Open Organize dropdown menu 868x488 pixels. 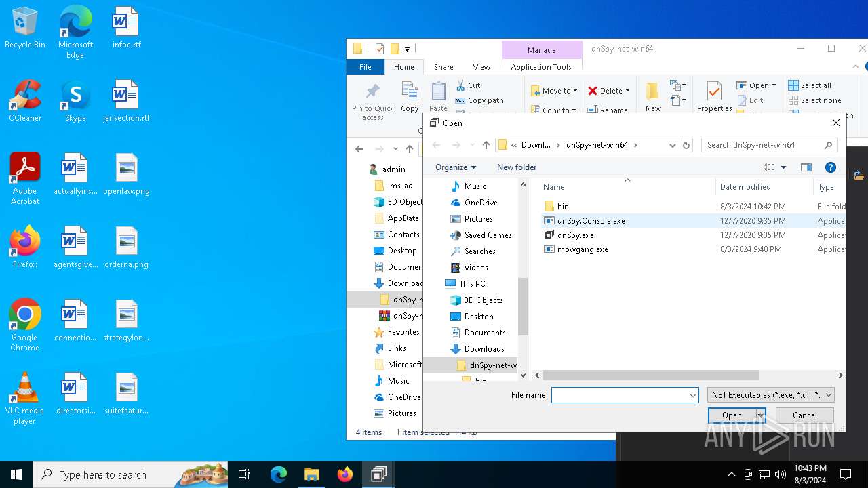coord(456,167)
